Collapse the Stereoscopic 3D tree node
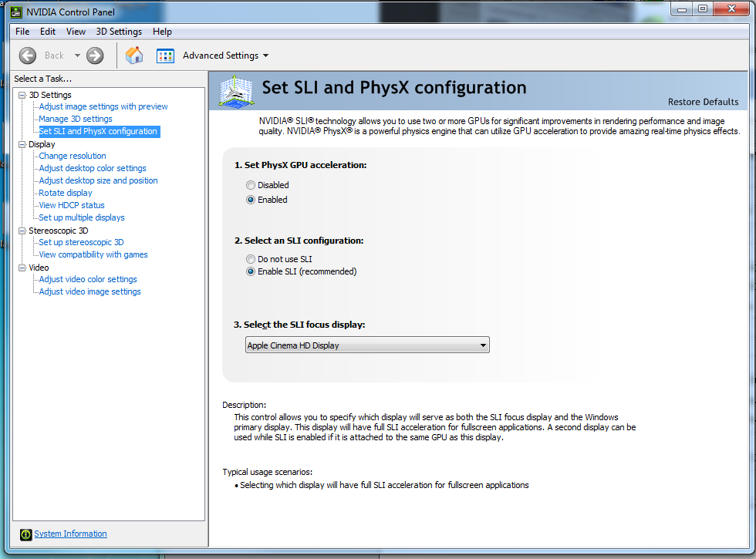 22,231
